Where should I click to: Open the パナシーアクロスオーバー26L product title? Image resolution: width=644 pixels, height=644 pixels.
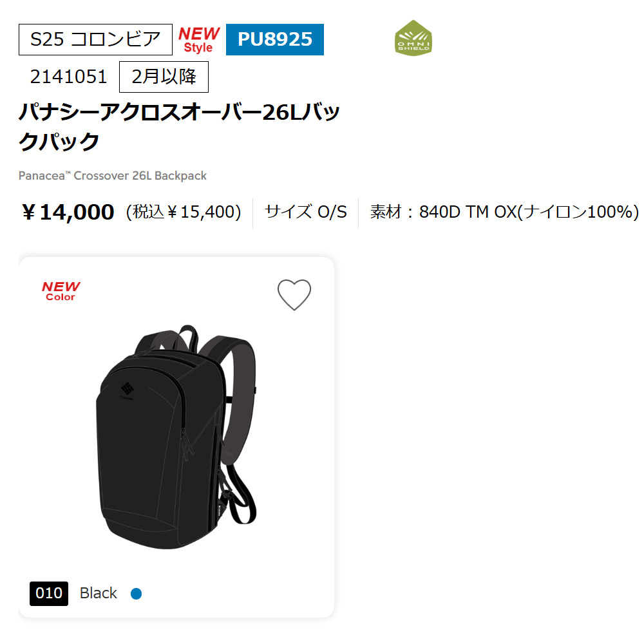tap(179, 126)
